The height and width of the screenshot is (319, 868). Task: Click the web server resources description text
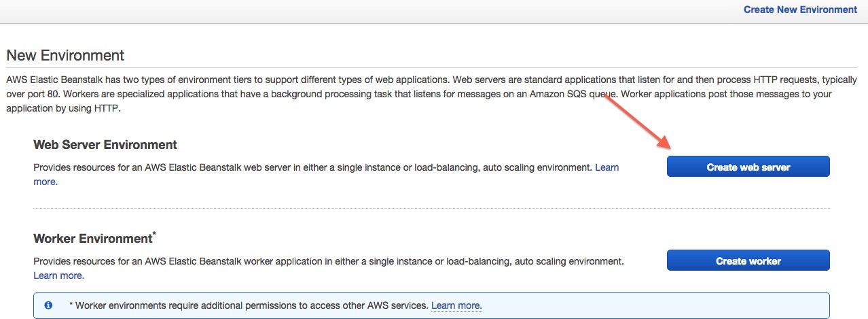tap(312, 167)
